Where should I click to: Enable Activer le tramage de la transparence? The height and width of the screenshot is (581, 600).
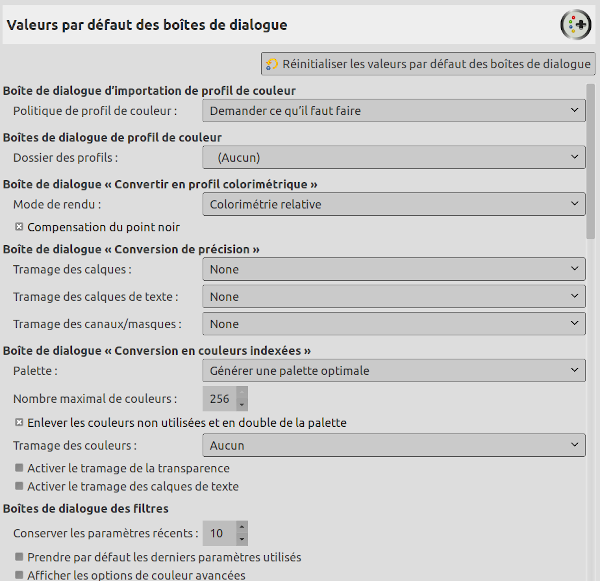pos(19,468)
